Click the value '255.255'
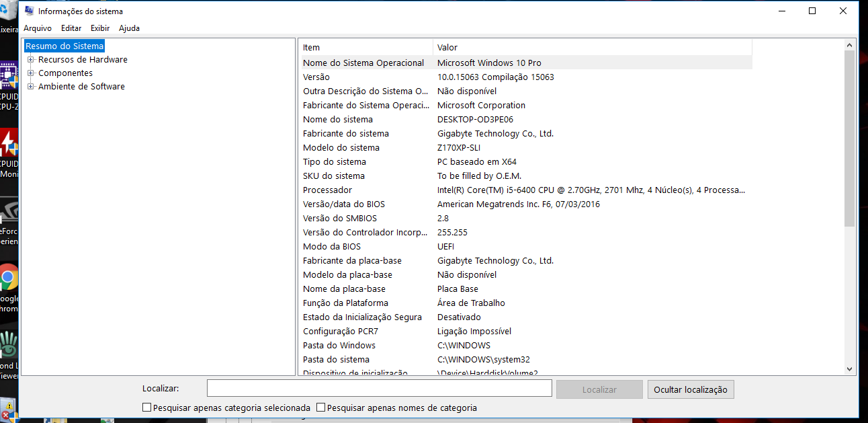 [x=452, y=232]
